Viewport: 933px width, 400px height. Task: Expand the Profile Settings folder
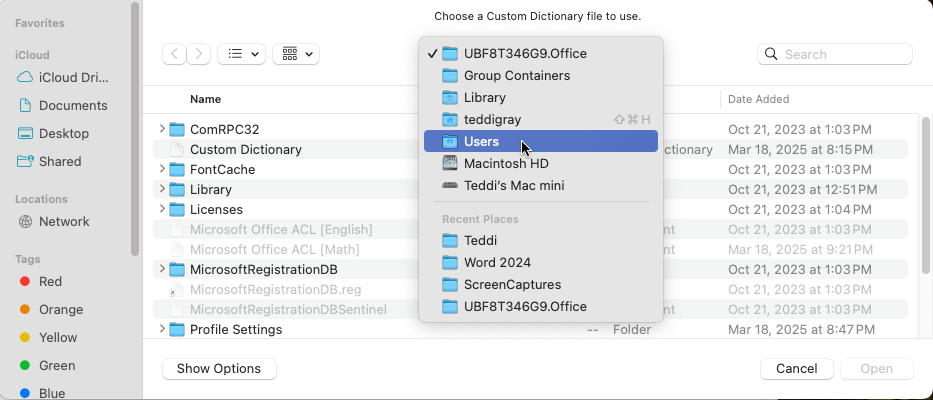click(162, 329)
